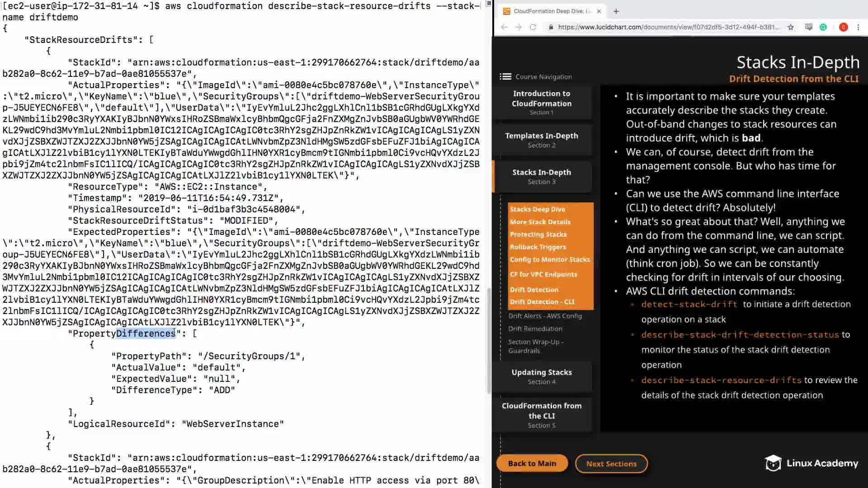Click the browser back arrow

click(x=504, y=27)
